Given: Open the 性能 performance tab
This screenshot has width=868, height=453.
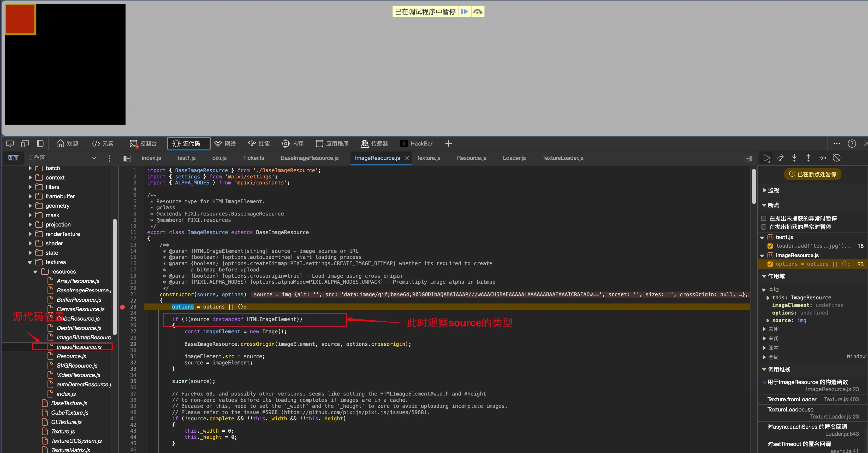Looking at the screenshot, I should click(258, 144).
